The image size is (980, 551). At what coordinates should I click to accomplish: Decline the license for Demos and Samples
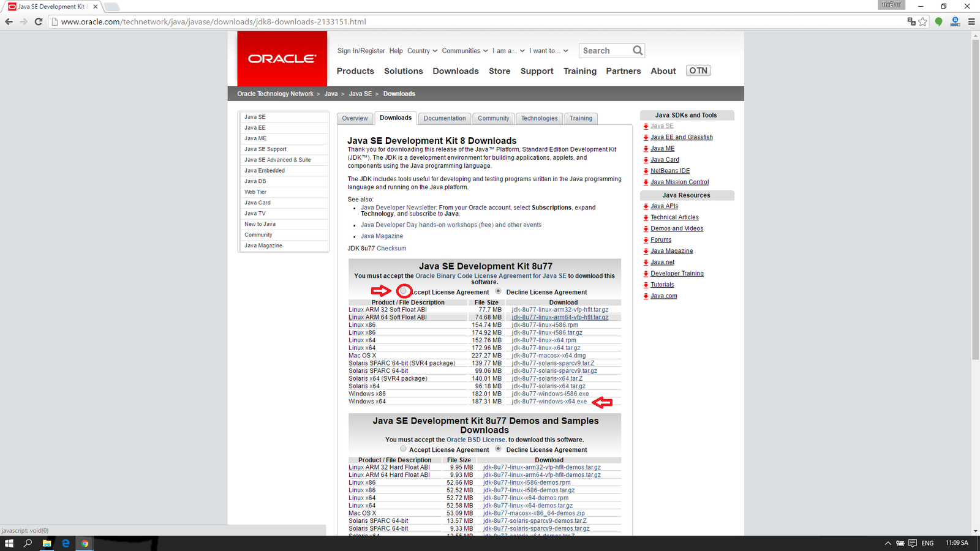click(498, 449)
